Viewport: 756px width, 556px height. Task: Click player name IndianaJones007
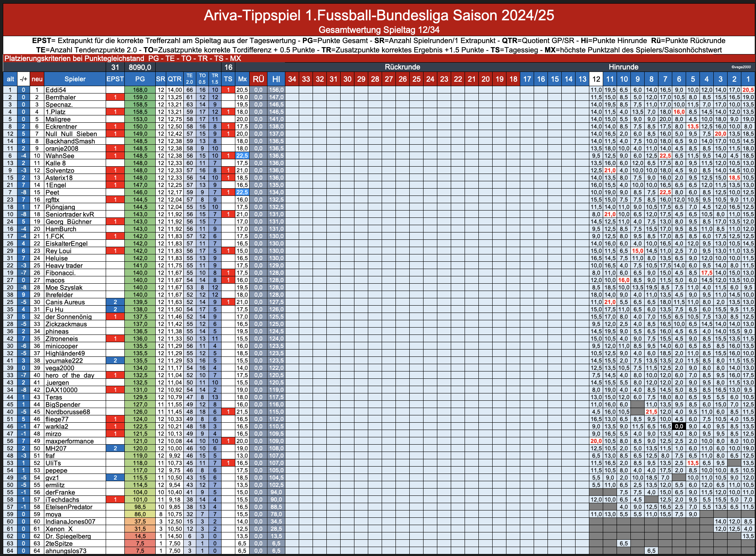[70, 521]
